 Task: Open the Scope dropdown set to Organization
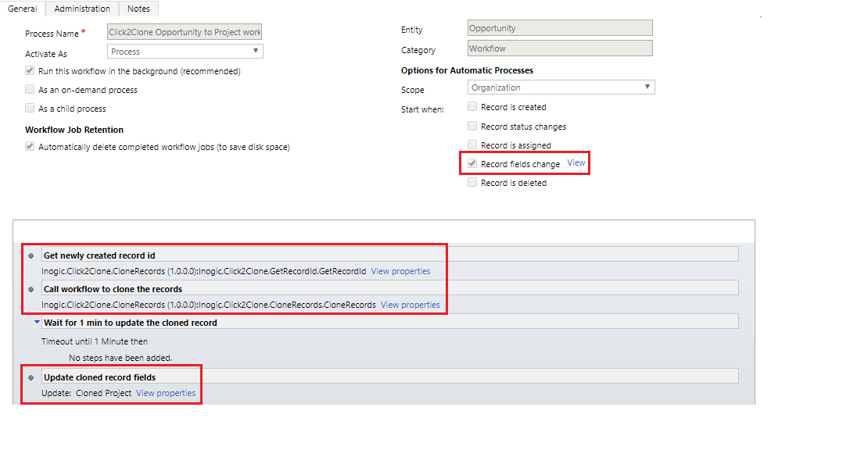coord(561,87)
